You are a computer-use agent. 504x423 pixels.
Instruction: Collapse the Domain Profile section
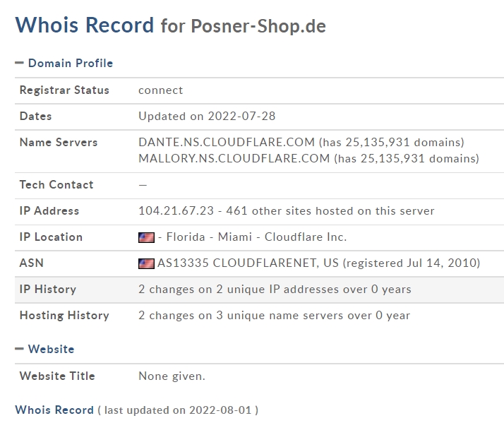click(19, 63)
